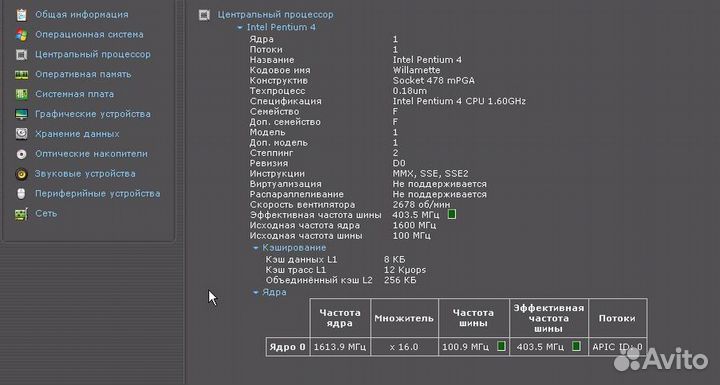Click the Множитель column header
The width and height of the screenshot is (720, 385).
(x=404, y=318)
